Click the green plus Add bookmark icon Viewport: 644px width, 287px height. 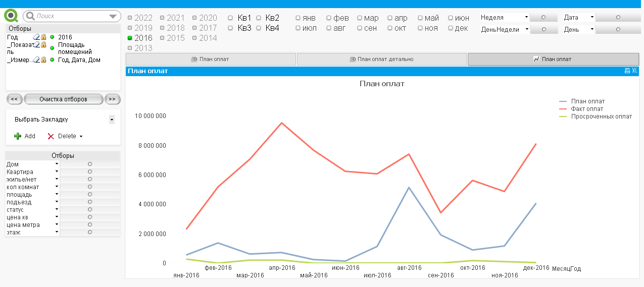pyautogui.click(x=18, y=136)
